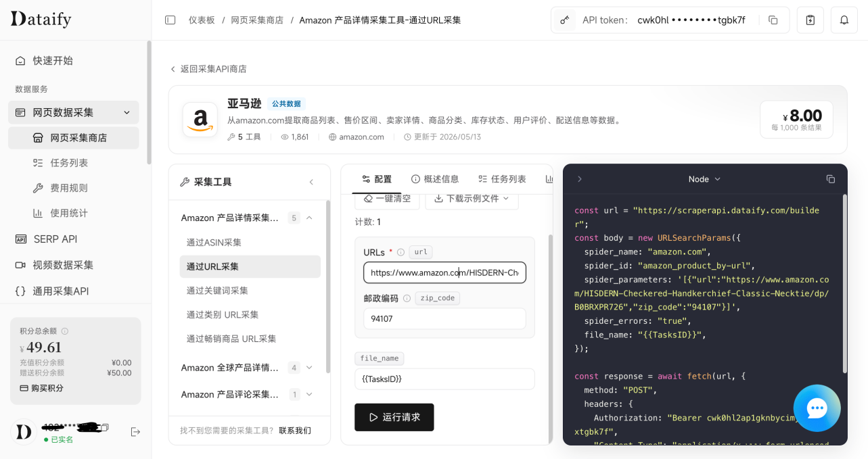Click the info icon next to URLs

click(401, 252)
